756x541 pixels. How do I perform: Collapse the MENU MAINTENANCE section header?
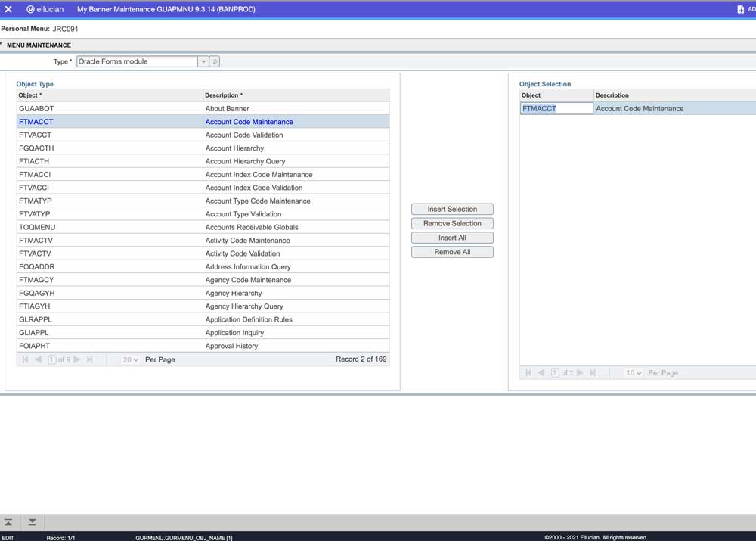pyautogui.click(x=5, y=45)
